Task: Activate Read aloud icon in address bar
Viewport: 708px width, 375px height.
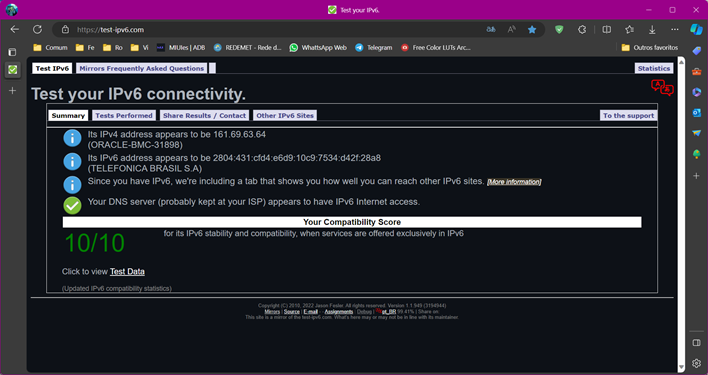Action: [511, 30]
